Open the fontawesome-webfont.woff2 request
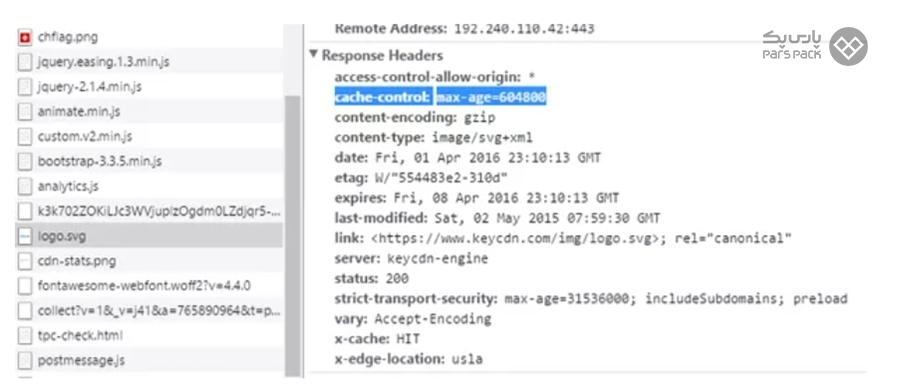The height and width of the screenshot is (387, 900). pyautogui.click(x=144, y=286)
